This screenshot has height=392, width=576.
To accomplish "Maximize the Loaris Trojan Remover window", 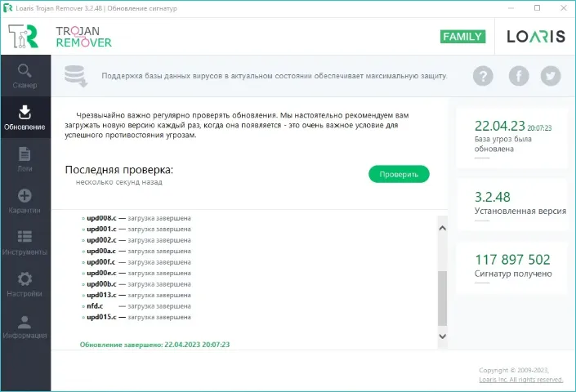I will tap(537, 7).
